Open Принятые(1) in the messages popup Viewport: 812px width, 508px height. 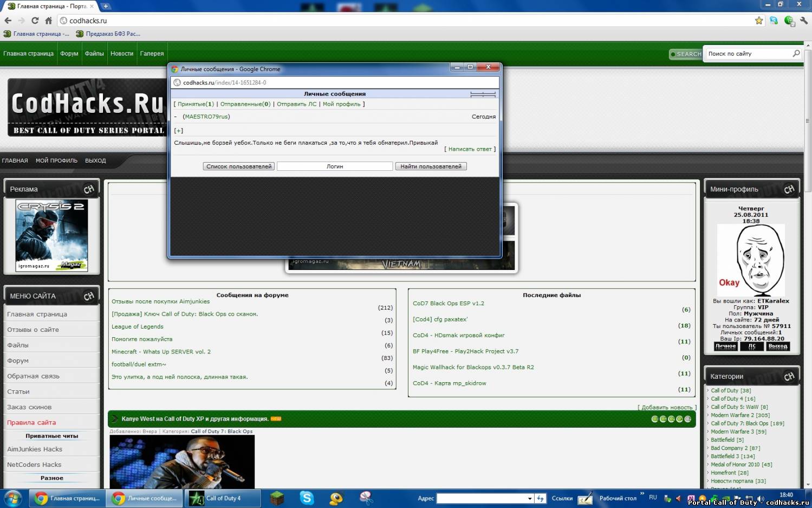coord(196,104)
